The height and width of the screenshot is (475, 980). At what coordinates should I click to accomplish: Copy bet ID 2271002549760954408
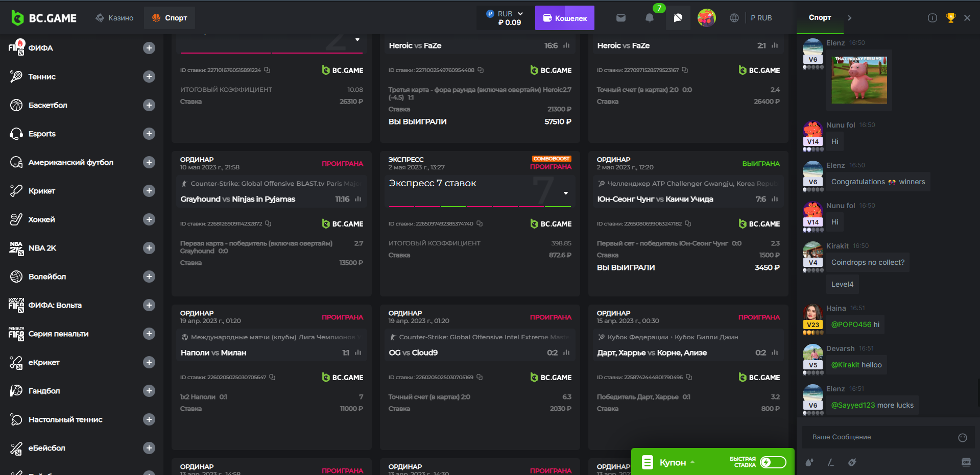click(x=481, y=70)
